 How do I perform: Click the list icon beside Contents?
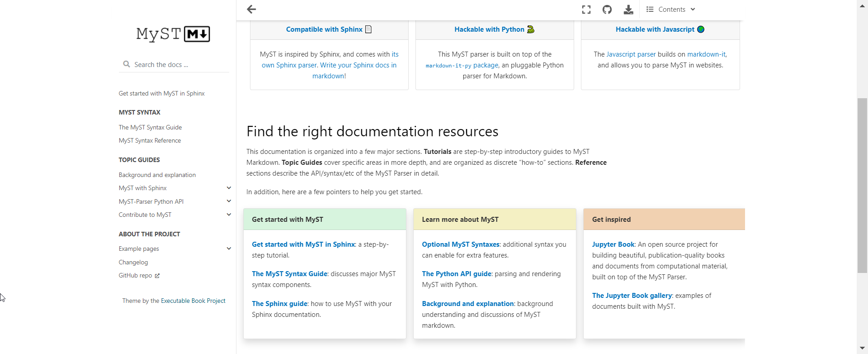[650, 10]
